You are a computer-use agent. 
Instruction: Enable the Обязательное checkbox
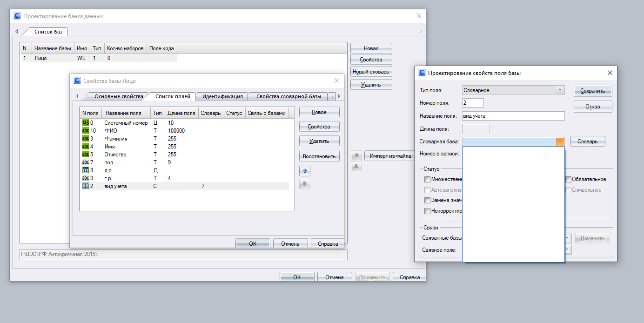coord(568,179)
